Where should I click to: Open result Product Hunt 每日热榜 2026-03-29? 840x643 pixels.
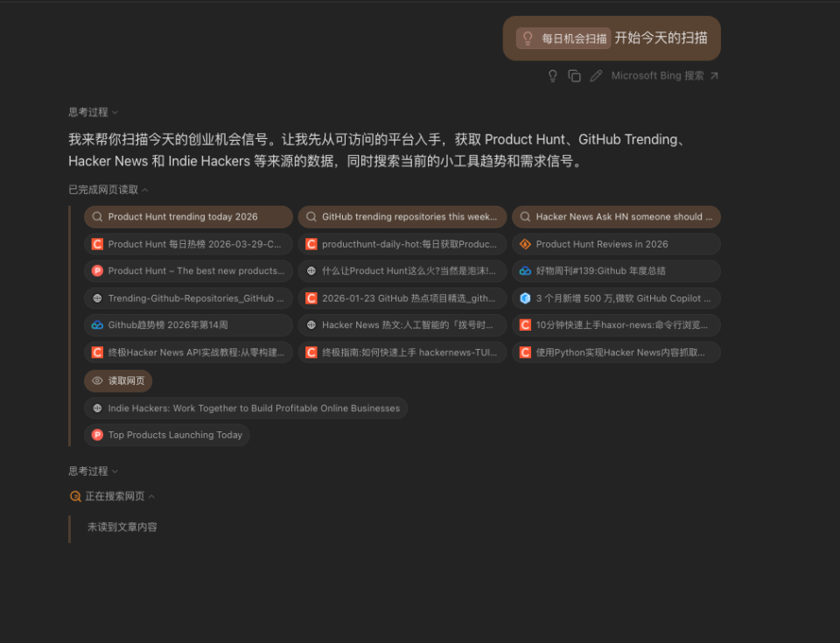(188, 244)
